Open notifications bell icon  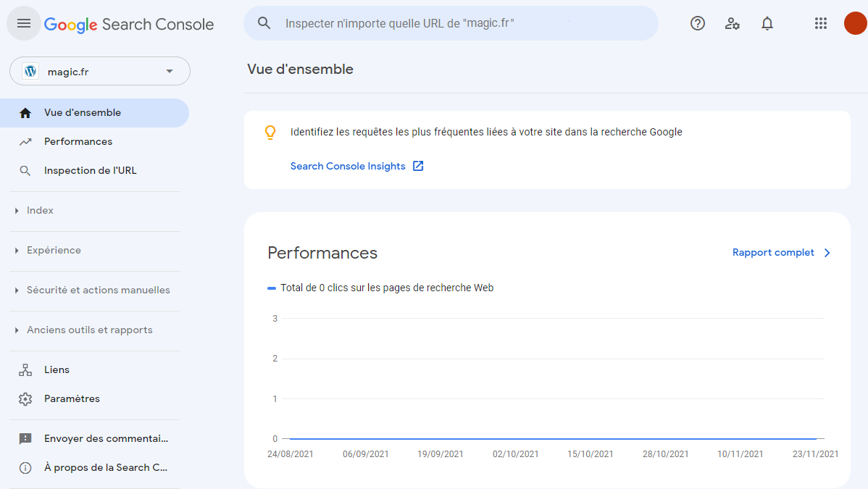point(767,23)
